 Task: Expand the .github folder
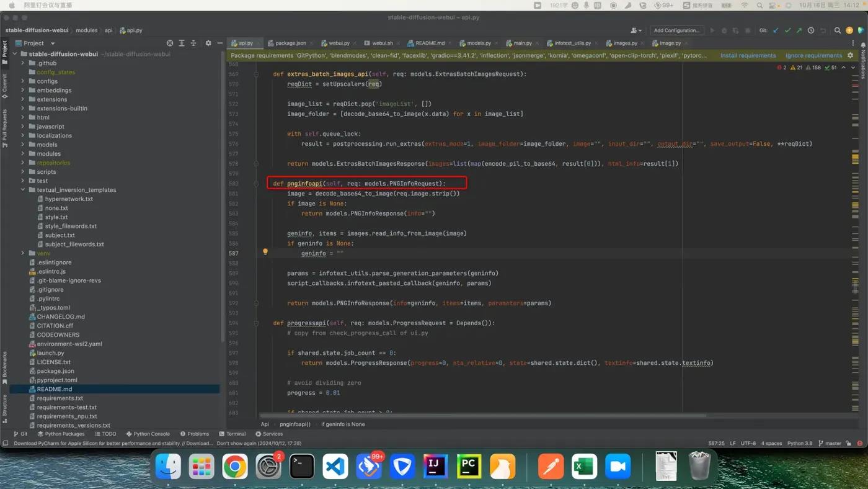23,63
